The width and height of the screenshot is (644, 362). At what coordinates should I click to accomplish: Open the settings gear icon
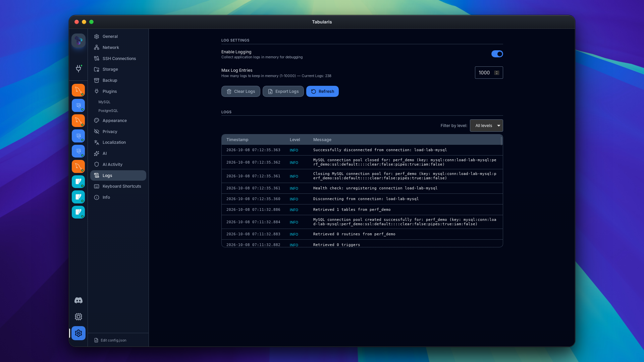(x=78, y=333)
